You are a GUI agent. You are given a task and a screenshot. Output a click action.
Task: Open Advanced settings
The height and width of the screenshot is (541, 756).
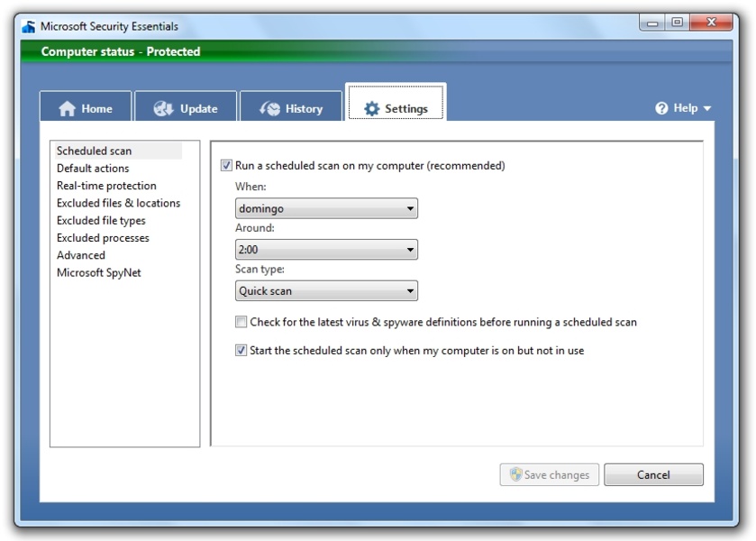[x=81, y=255]
